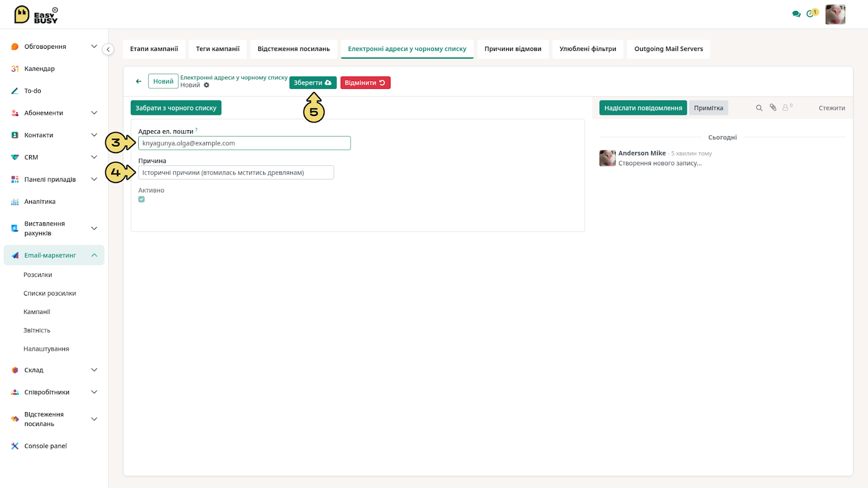This screenshot has width=868, height=488.
Task: Click the Виставлення рахунків icon
Action: pos(15,228)
